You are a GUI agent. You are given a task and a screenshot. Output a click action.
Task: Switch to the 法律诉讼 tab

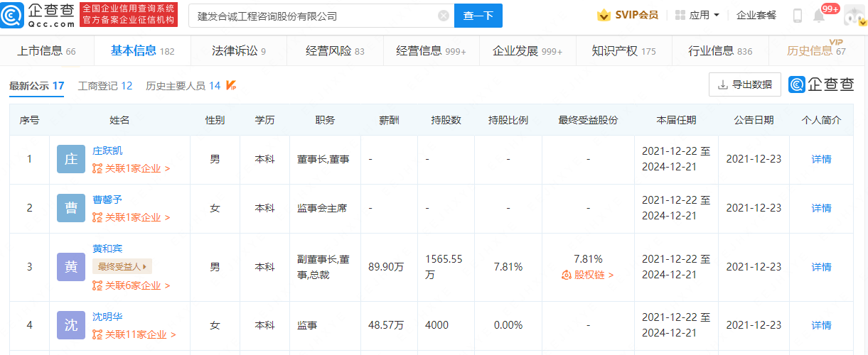239,51
